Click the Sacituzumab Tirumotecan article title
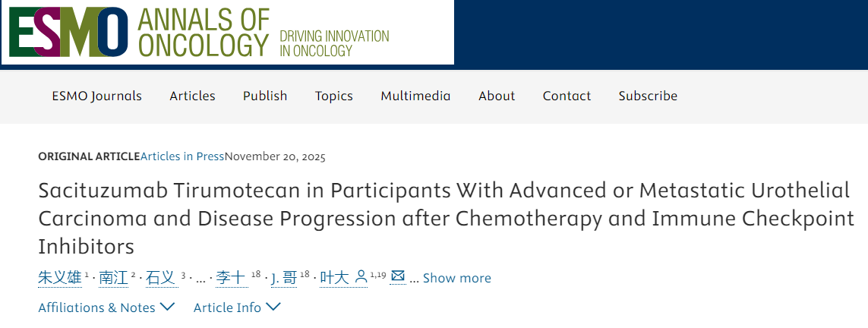This screenshot has width=868, height=328. [444, 218]
